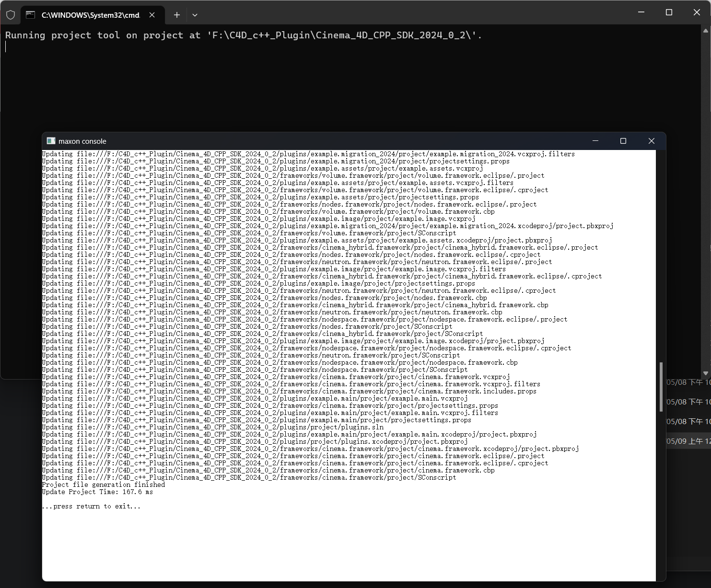Maximize the maxon console window
Screen dimensions: 711x588
click(x=623, y=141)
